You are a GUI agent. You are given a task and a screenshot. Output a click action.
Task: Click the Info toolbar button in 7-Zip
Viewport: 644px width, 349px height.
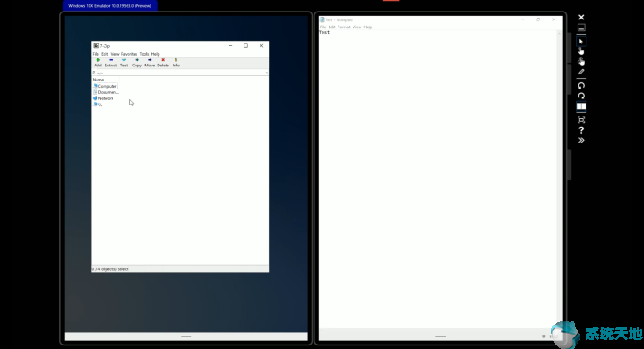point(175,62)
